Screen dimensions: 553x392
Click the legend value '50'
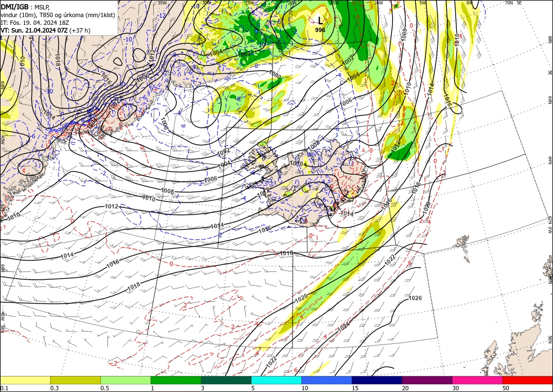(x=506, y=388)
